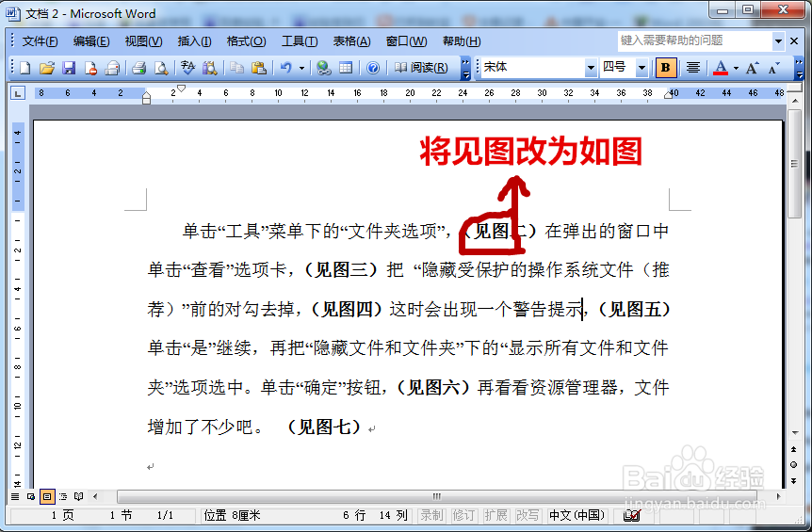Open Select Browse Object circle button
Viewport: 812px width, 532px height.
[x=794, y=465]
